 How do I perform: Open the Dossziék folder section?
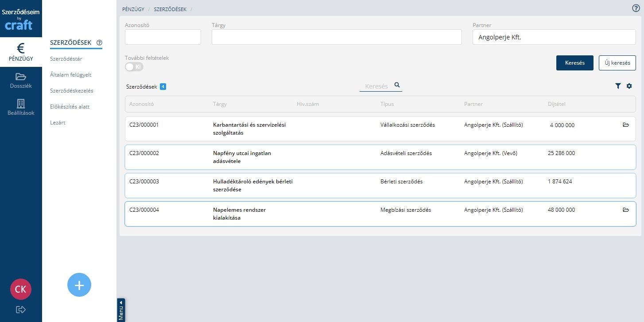[x=21, y=81]
